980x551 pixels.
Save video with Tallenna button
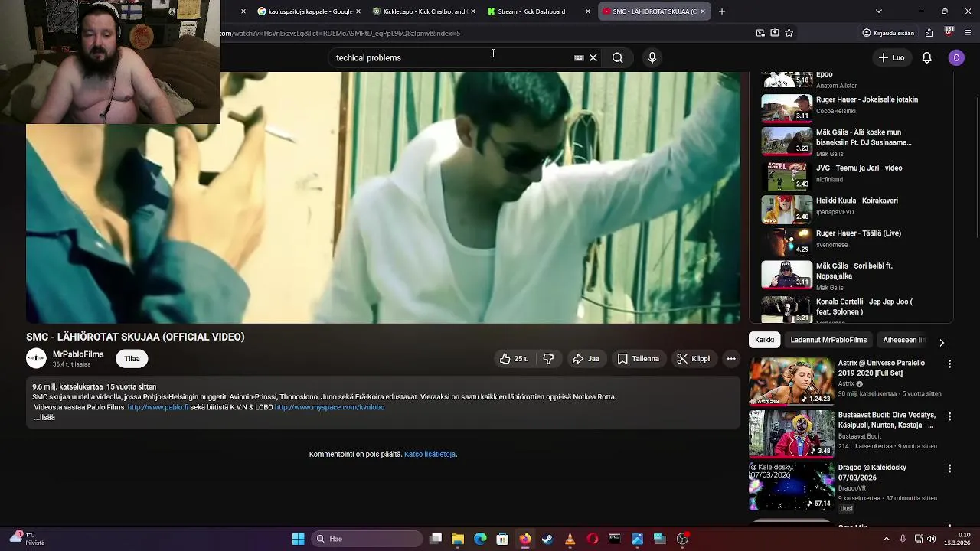click(639, 358)
